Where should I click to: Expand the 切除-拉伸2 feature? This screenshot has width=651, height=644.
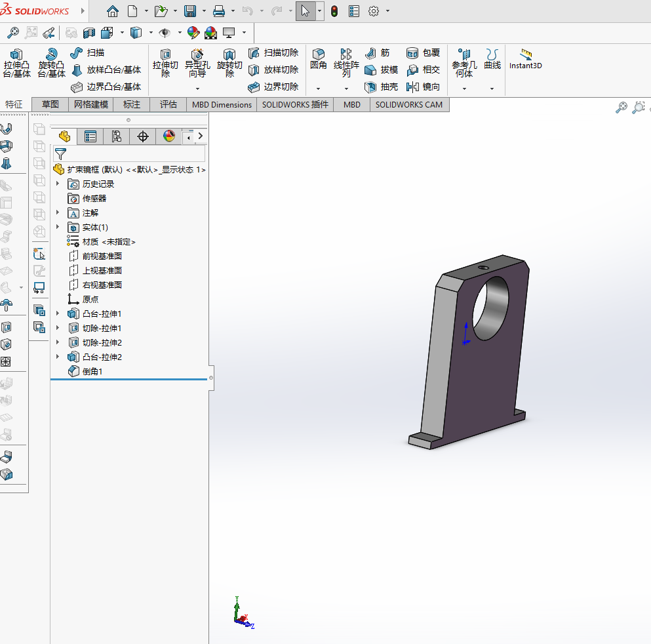click(58, 342)
